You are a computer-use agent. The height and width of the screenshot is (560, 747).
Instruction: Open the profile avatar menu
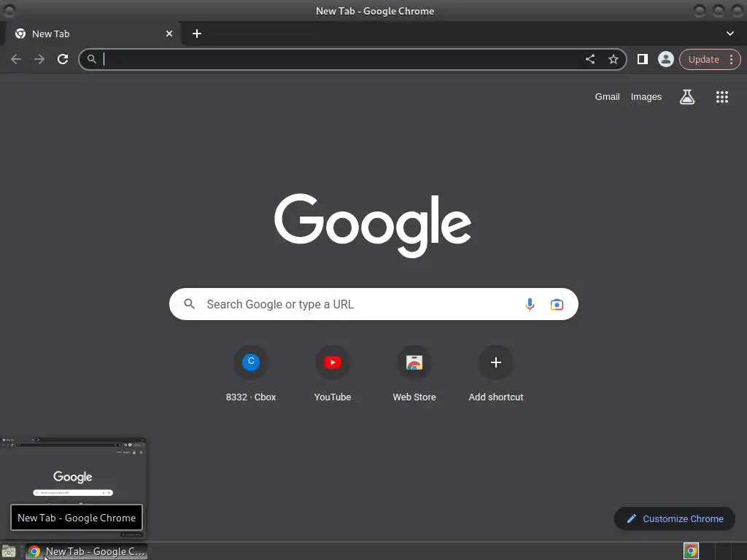click(665, 59)
